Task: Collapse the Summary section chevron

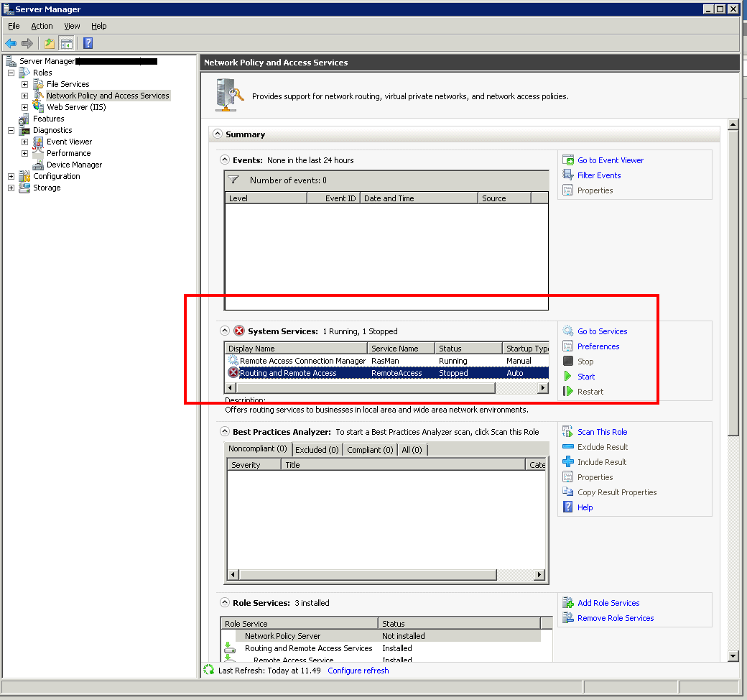Action: point(218,134)
